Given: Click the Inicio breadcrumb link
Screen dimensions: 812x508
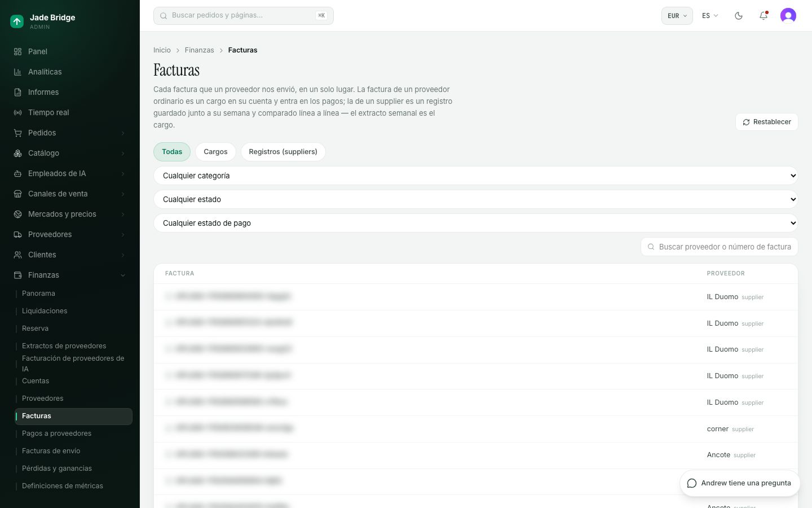Looking at the screenshot, I should (162, 50).
